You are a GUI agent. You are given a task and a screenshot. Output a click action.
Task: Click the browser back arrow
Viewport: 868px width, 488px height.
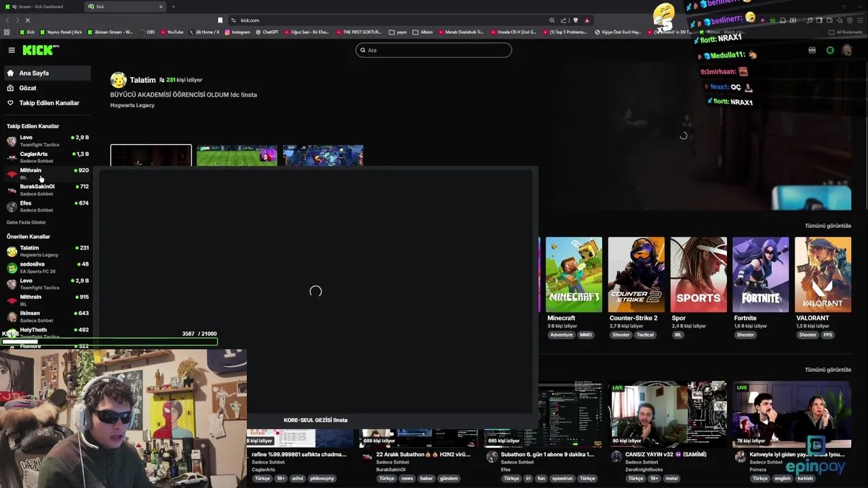(x=7, y=20)
